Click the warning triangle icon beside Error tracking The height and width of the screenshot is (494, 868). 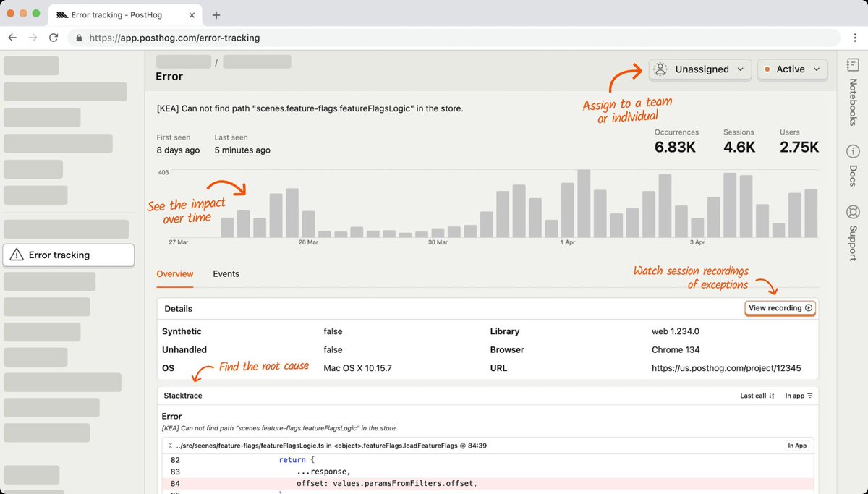17,255
